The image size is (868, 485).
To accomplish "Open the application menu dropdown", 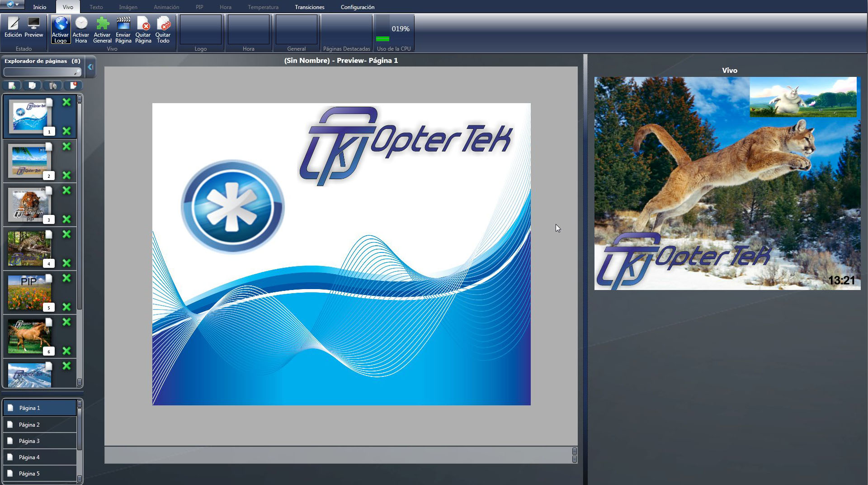I will pos(12,5).
